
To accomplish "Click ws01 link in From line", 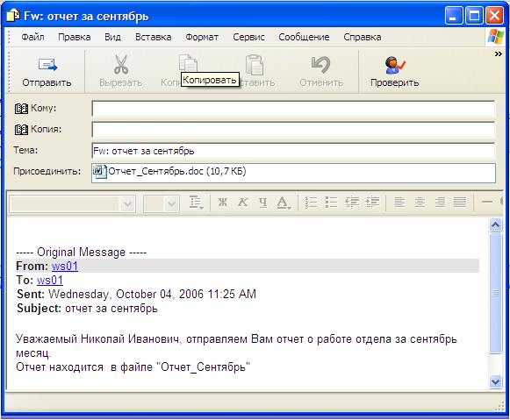I will pyautogui.click(x=65, y=267).
